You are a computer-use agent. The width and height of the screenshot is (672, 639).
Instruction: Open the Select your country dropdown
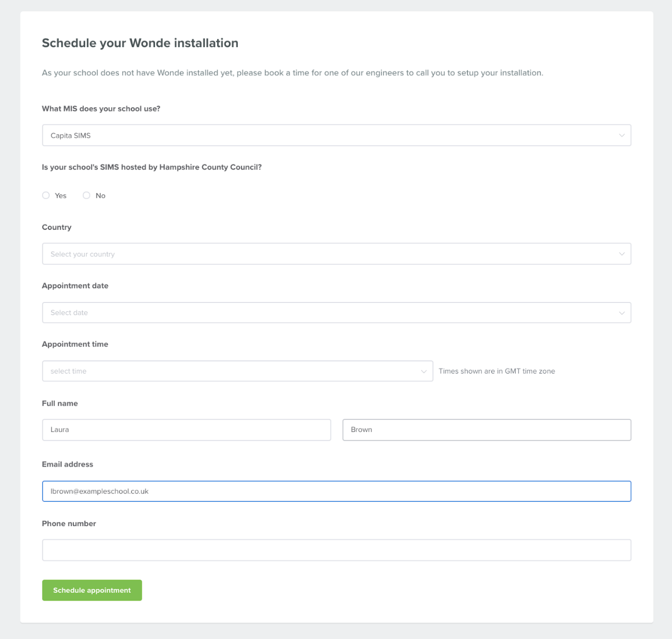tap(336, 254)
